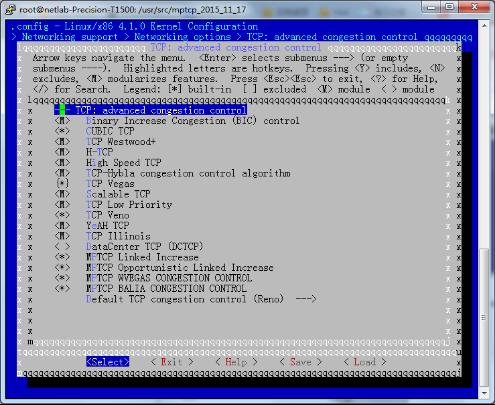Click the terminal scrollbar up arrow
The image size is (495, 405).
pyautogui.click(x=484, y=26)
